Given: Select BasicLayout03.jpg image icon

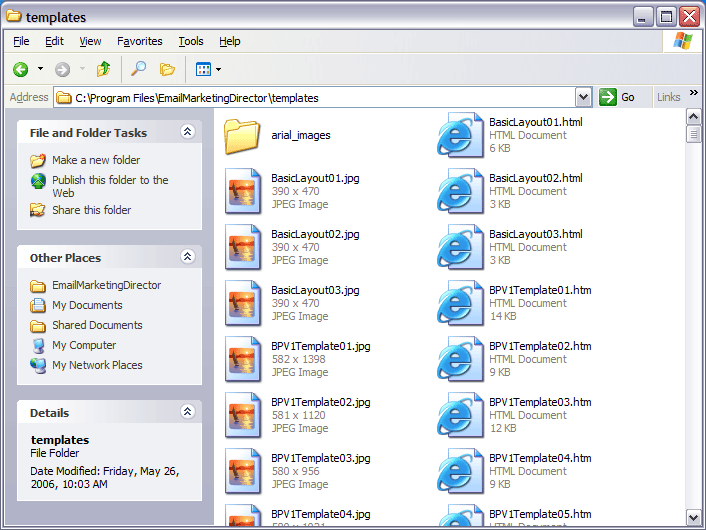Looking at the screenshot, I should point(243,303).
